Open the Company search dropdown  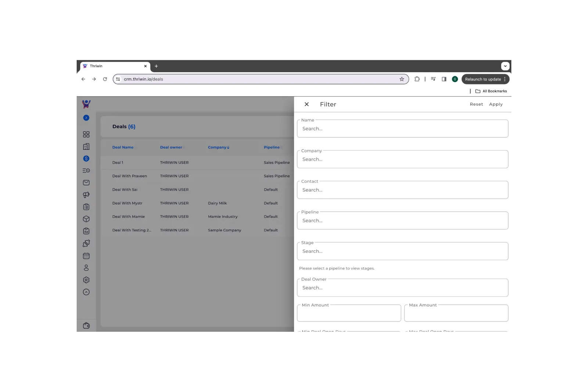403,159
